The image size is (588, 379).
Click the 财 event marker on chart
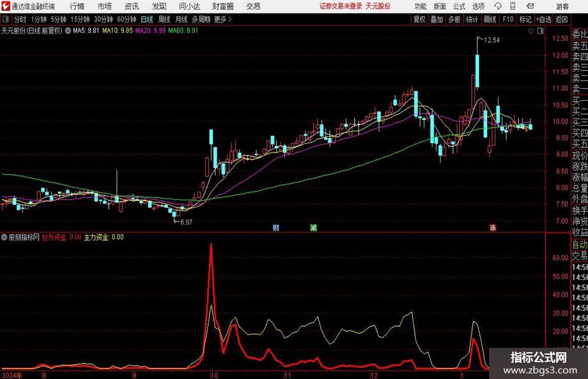276,227
